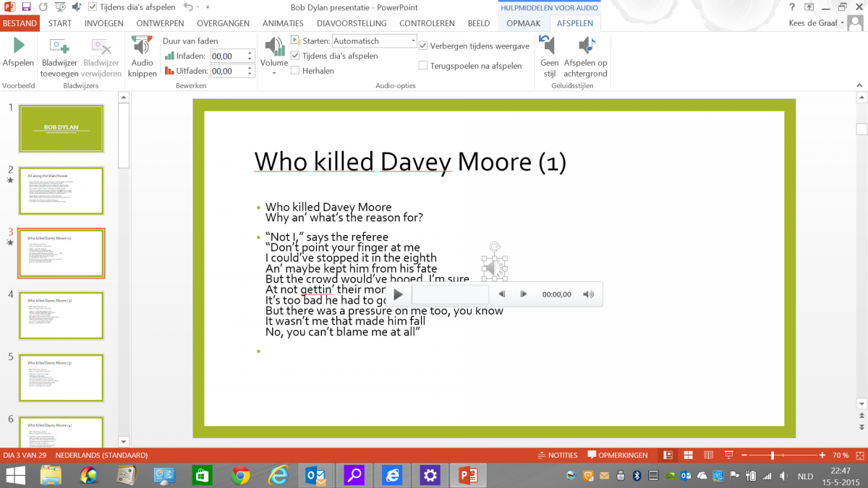Open PowerPoint help question mark
868x488 pixels.
tap(792, 7)
